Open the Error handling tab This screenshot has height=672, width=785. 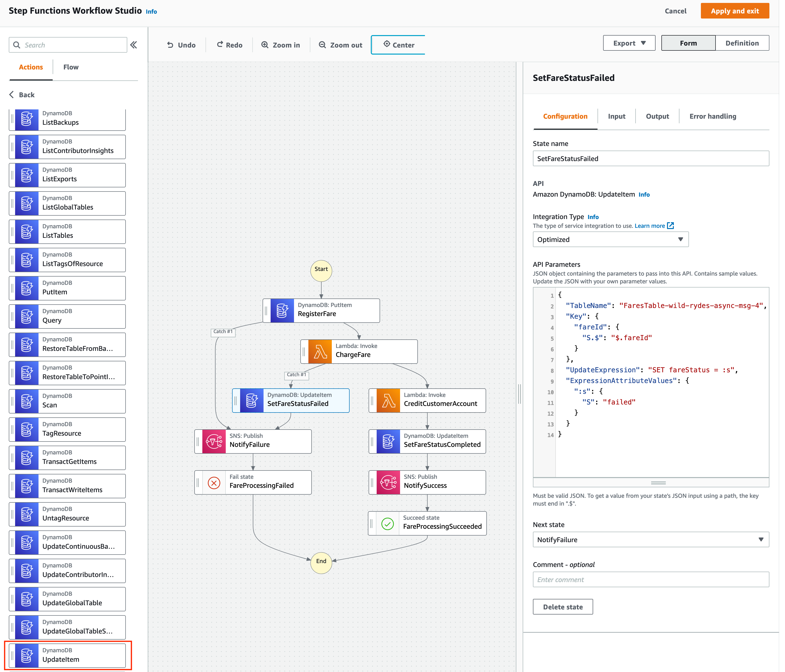[713, 116]
